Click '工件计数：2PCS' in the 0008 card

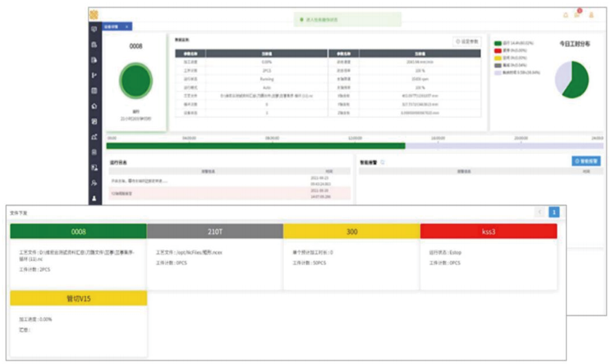point(35,270)
